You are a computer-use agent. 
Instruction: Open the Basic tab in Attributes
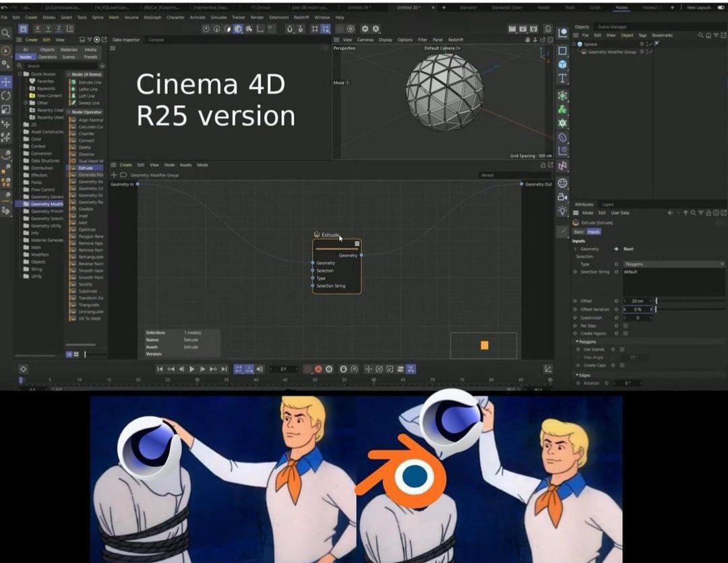click(578, 231)
